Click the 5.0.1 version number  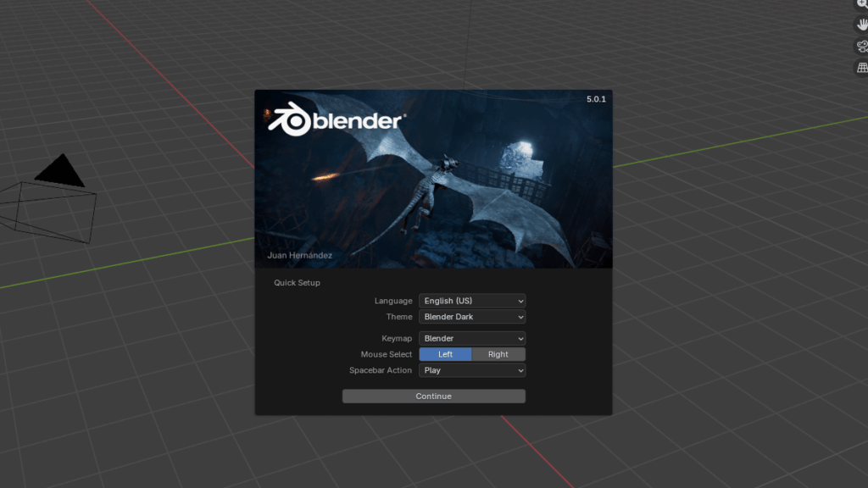(x=596, y=99)
